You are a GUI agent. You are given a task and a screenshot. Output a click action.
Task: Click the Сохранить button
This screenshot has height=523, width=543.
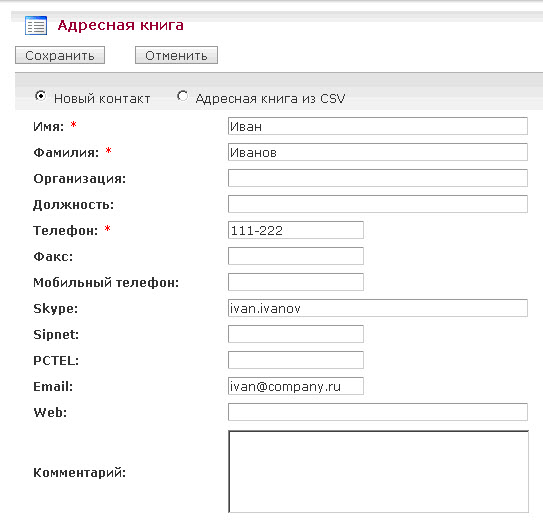[60, 55]
